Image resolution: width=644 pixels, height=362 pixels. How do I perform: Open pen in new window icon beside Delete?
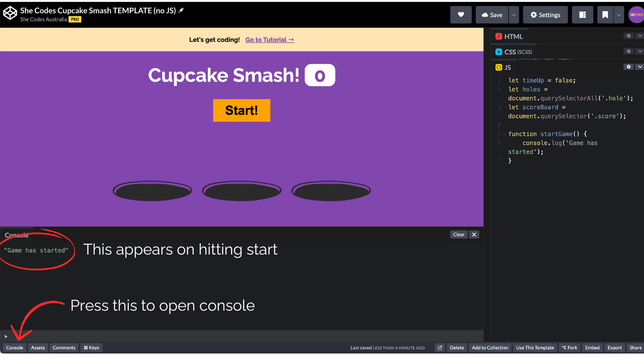click(440, 348)
